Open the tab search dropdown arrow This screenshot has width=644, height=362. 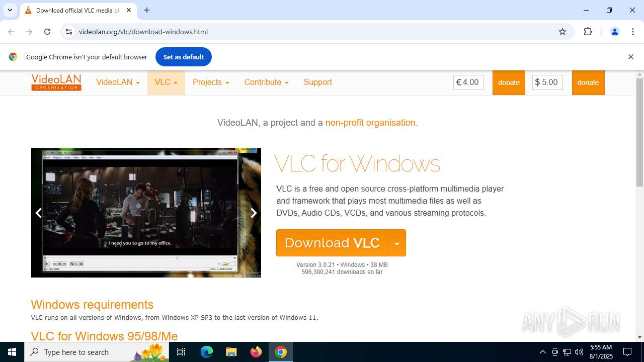(x=10, y=10)
